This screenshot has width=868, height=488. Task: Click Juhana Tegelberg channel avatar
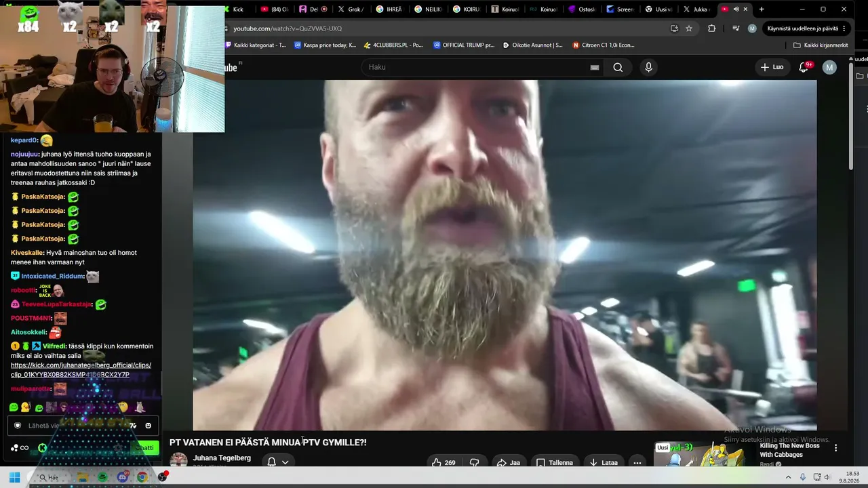point(178,460)
